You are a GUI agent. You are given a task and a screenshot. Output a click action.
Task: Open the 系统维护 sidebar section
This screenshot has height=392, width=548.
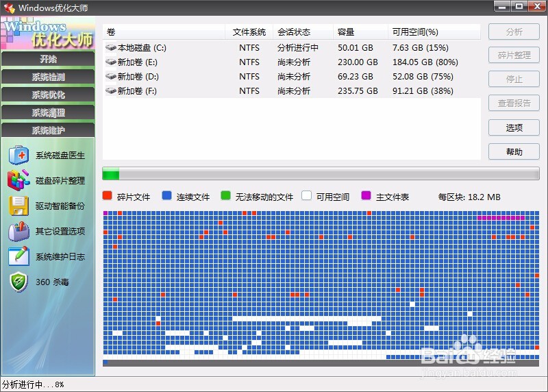[x=48, y=130]
